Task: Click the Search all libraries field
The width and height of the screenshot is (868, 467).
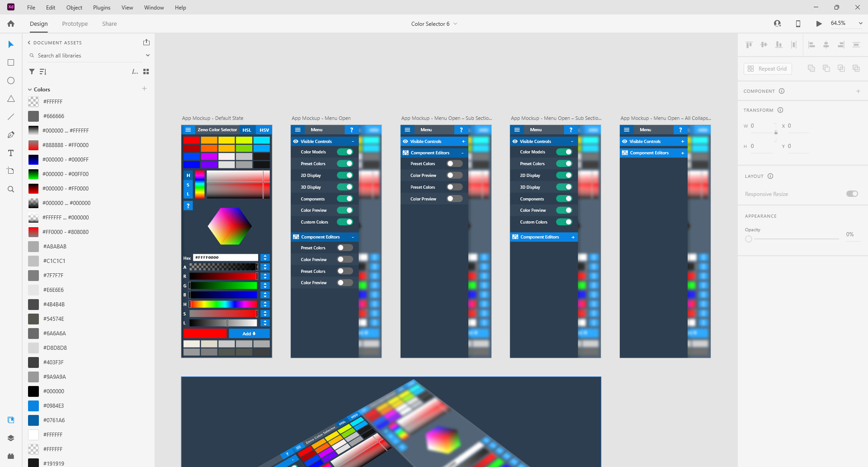Action: click(86, 55)
